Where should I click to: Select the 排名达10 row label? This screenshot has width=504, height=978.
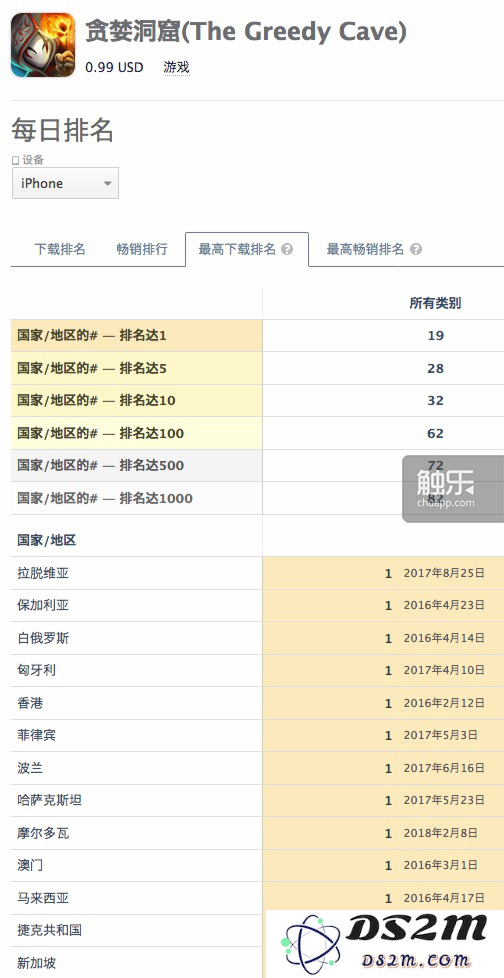tap(97, 400)
